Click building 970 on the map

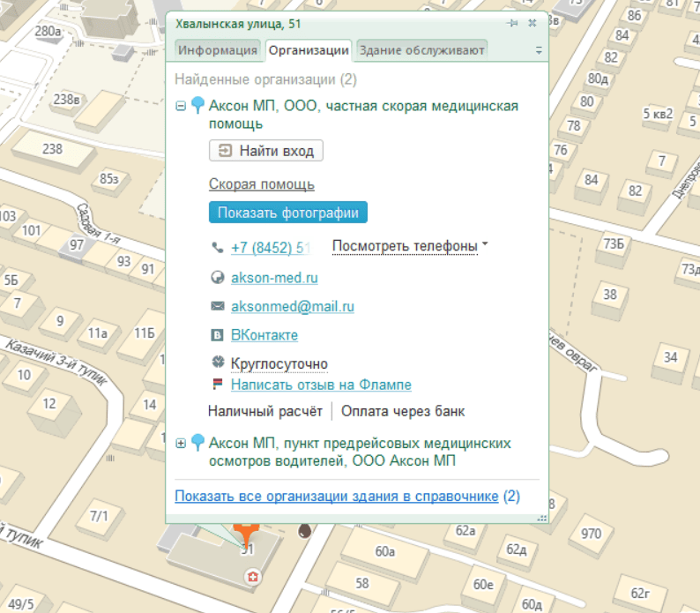tap(591, 534)
